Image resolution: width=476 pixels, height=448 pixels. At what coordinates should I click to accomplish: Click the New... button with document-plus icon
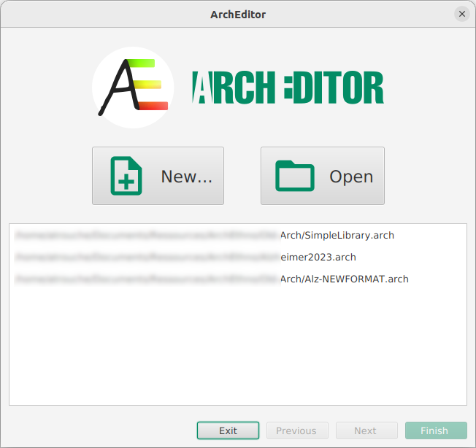pyautogui.click(x=158, y=176)
